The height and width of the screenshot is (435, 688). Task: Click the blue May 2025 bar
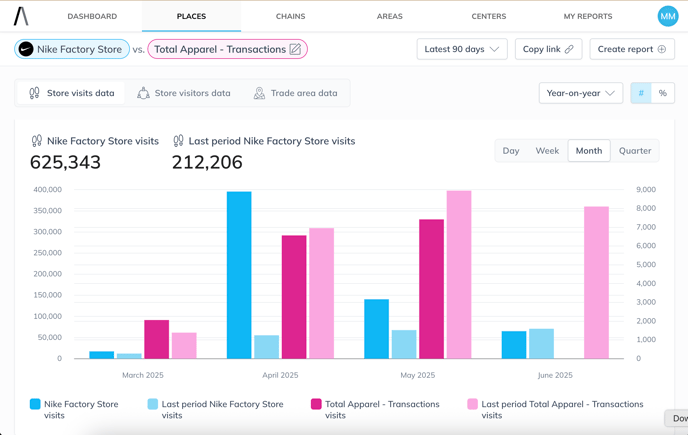point(376,329)
